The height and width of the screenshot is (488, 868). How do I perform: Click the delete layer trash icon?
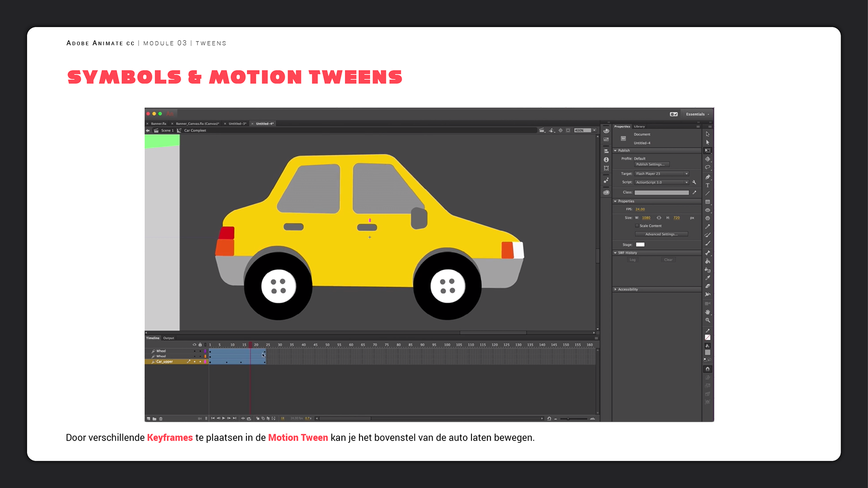(161, 419)
